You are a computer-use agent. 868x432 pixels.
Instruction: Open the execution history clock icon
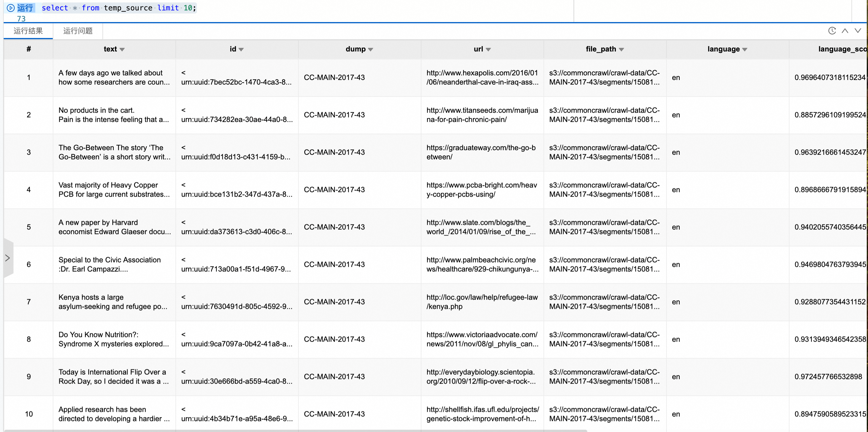coord(832,31)
